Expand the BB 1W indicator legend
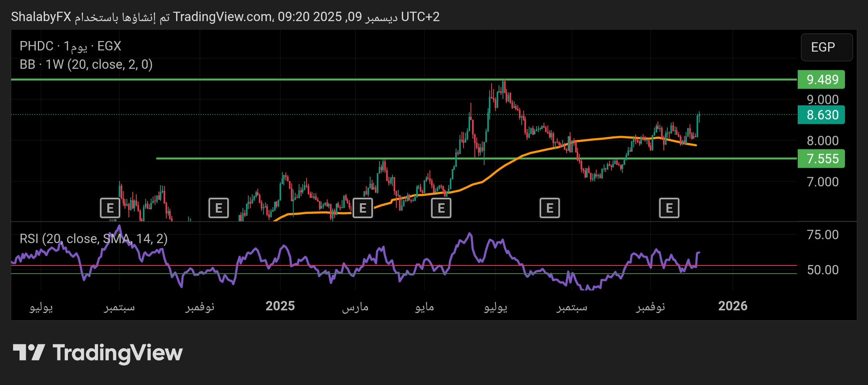 pyautogui.click(x=86, y=64)
